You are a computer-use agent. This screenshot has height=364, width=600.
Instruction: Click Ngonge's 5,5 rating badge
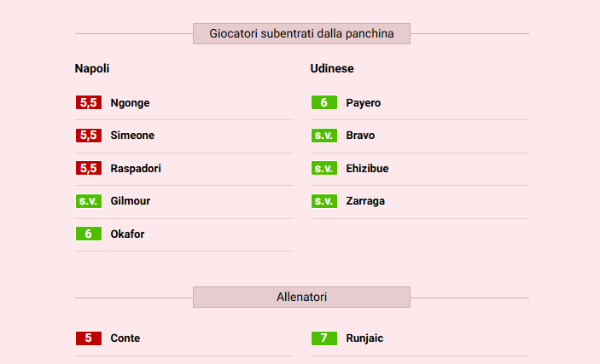[x=89, y=103]
